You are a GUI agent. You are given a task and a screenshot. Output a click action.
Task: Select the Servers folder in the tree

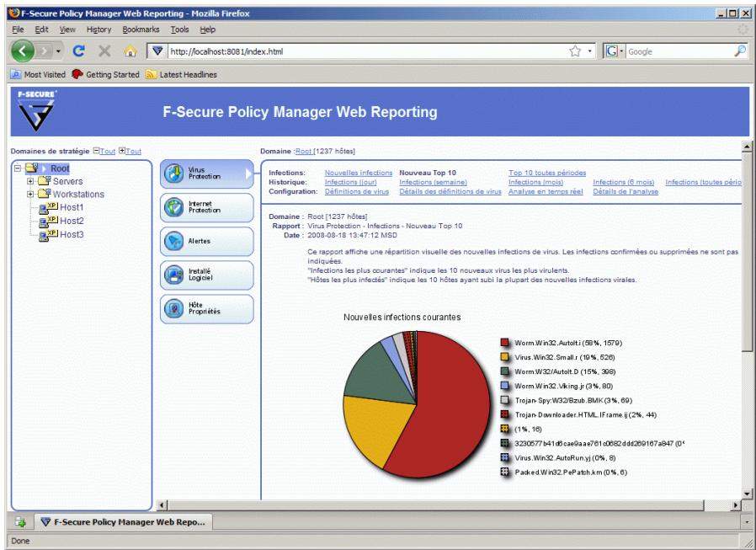click(x=67, y=181)
